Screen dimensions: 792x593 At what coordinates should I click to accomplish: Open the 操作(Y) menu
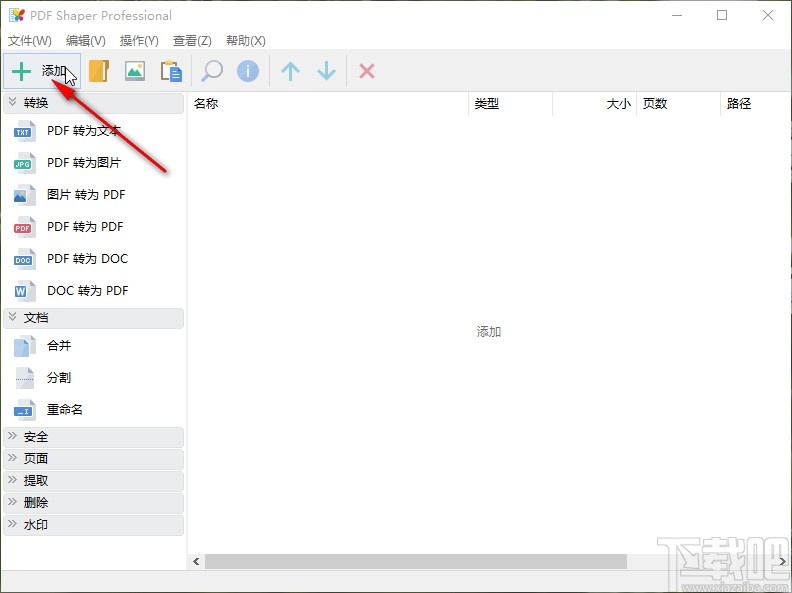[x=139, y=40]
